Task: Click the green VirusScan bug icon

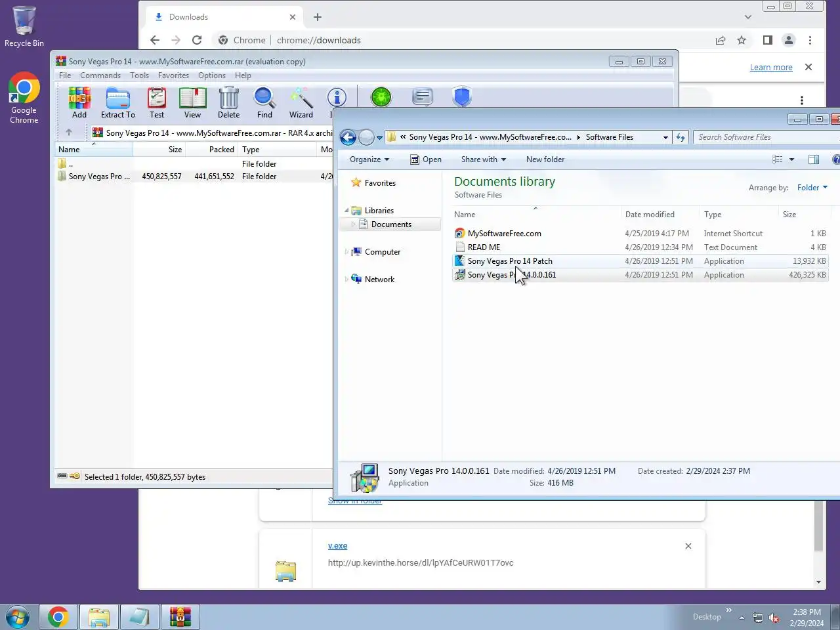Action: tap(381, 97)
